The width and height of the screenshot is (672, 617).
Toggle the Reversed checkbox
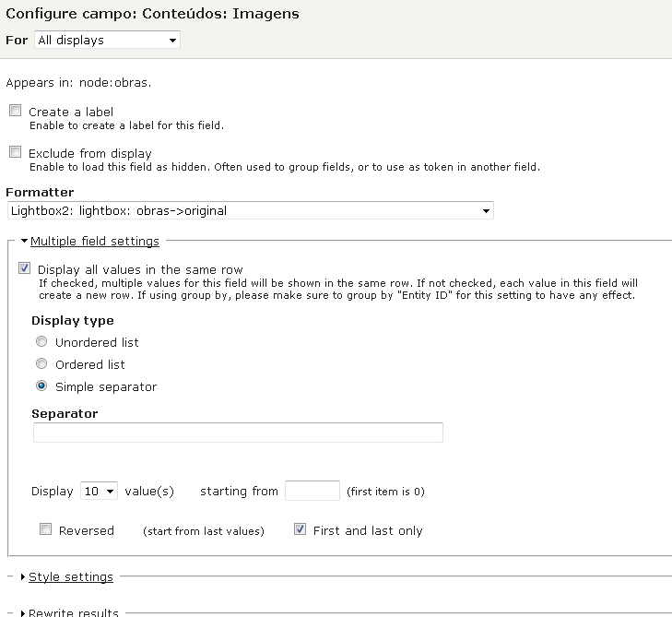[x=45, y=529]
